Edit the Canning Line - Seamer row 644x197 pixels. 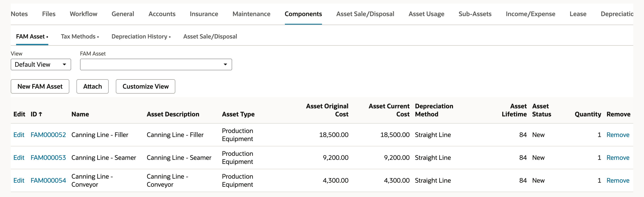(x=19, y=157)
